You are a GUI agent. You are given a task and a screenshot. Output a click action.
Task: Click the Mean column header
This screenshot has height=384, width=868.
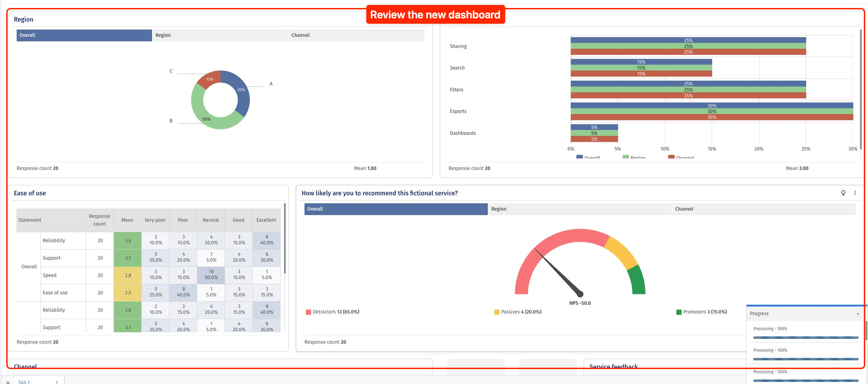[x=127, y=220]
